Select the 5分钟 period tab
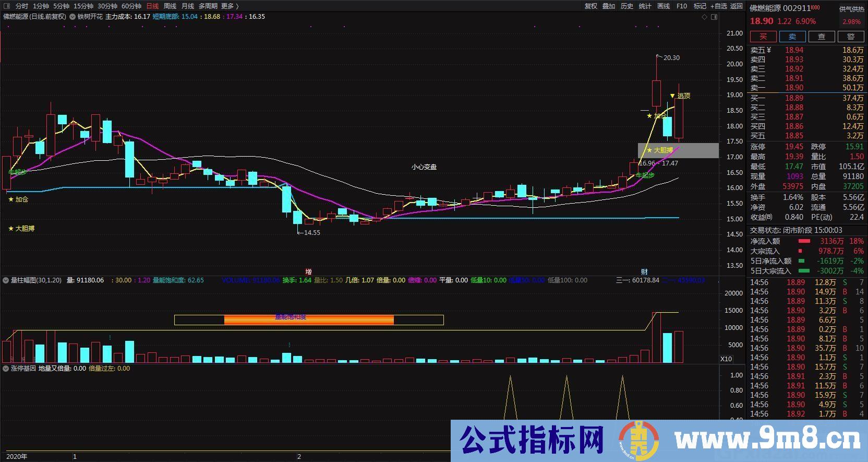The height and width of the screenshot is (462, 868). [61, 6]
